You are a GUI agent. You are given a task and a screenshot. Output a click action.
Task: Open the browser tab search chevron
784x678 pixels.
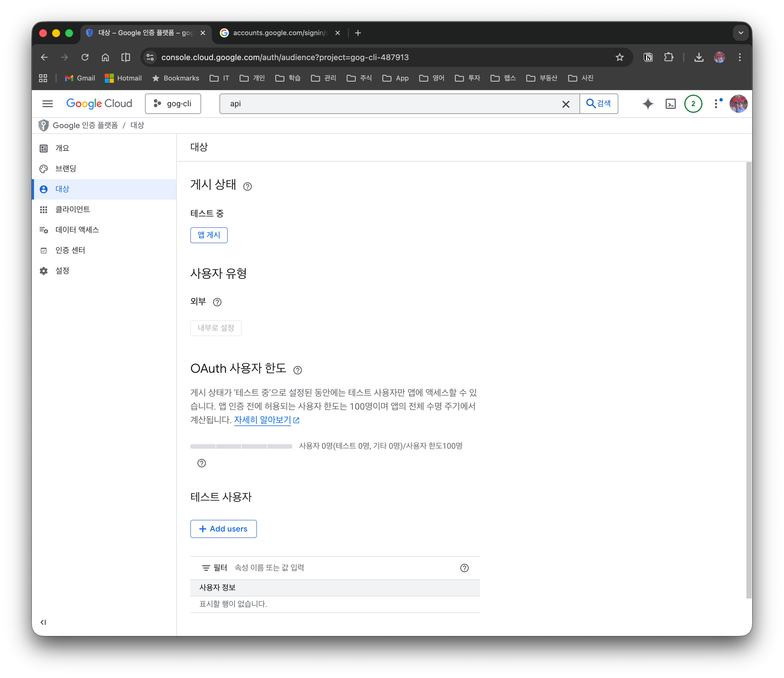click(740, 33)
